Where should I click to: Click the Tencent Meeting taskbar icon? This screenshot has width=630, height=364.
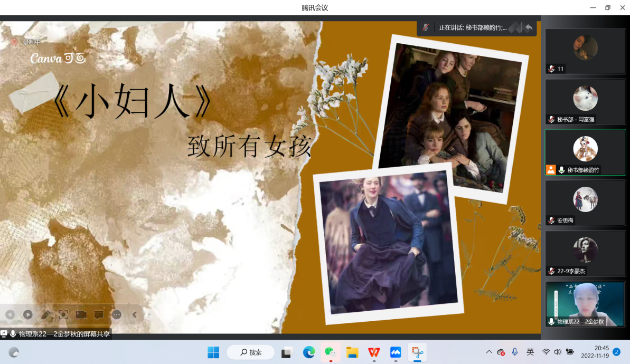(x=396, y=352)
